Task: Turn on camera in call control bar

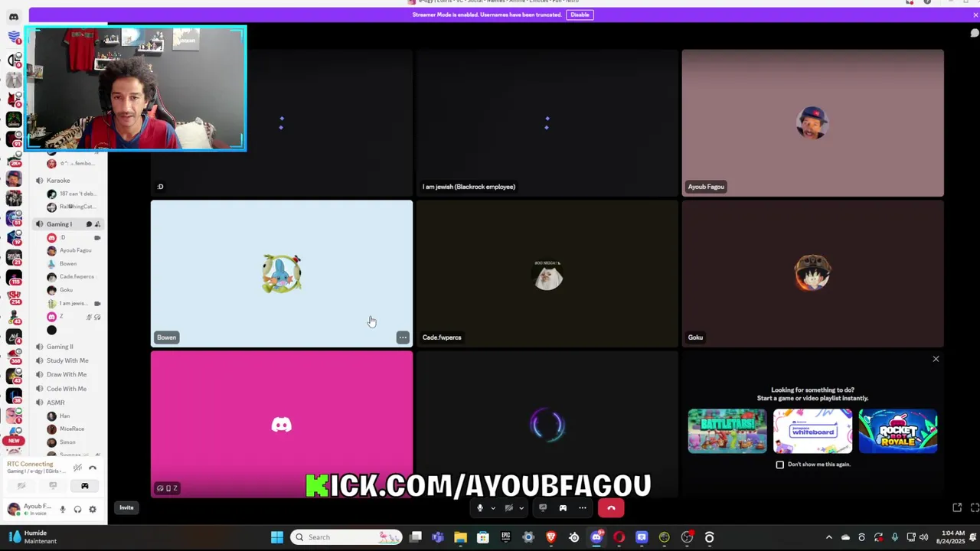Action: tap(508, 508)
